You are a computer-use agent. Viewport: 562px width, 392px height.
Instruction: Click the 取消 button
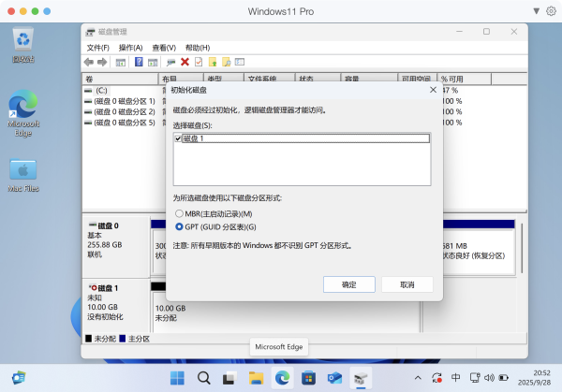(407, 283)
